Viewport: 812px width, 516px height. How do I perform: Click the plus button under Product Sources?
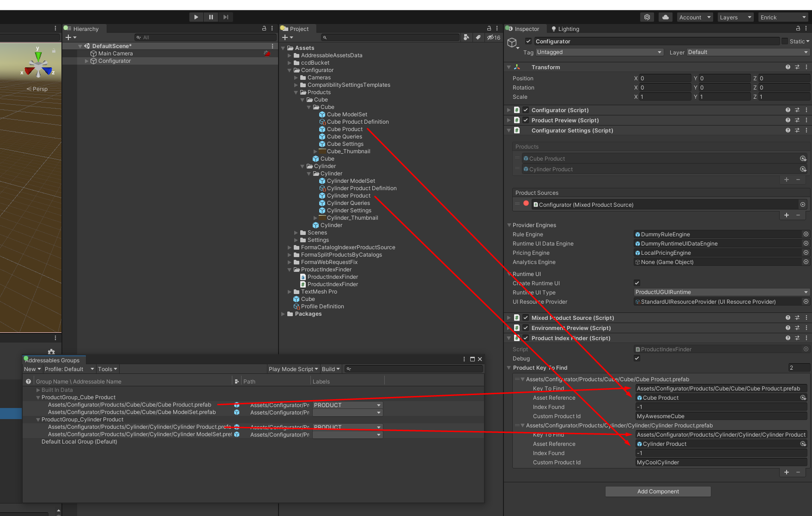(x=787, y=215)
